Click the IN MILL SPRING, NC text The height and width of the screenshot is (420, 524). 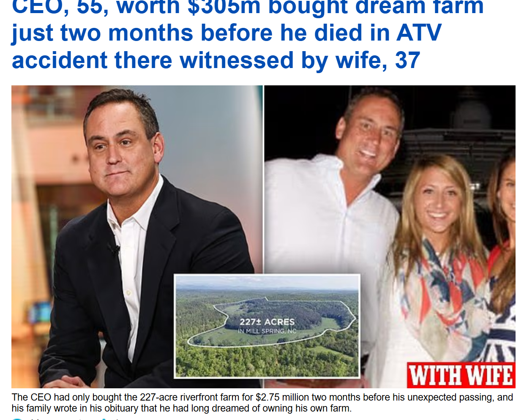point(267,331)
